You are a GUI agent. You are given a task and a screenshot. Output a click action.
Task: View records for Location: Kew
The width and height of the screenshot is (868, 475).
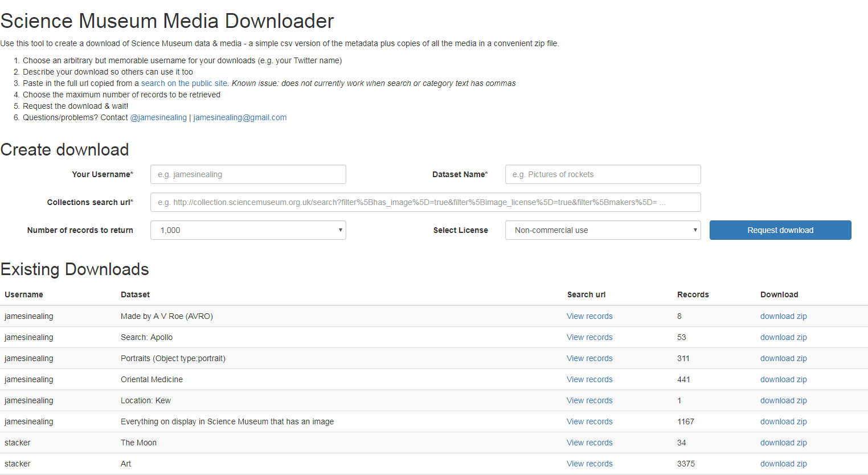[x=589, y=400]
